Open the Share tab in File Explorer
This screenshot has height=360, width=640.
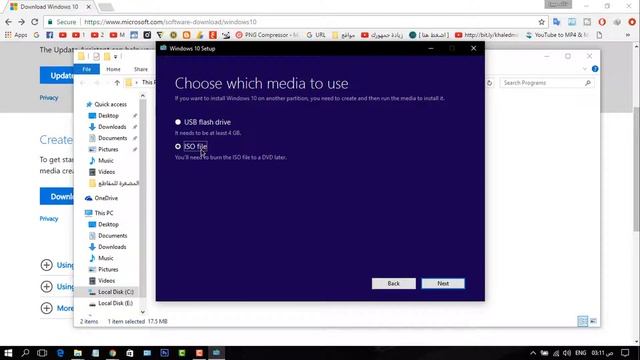click(141, 69)
